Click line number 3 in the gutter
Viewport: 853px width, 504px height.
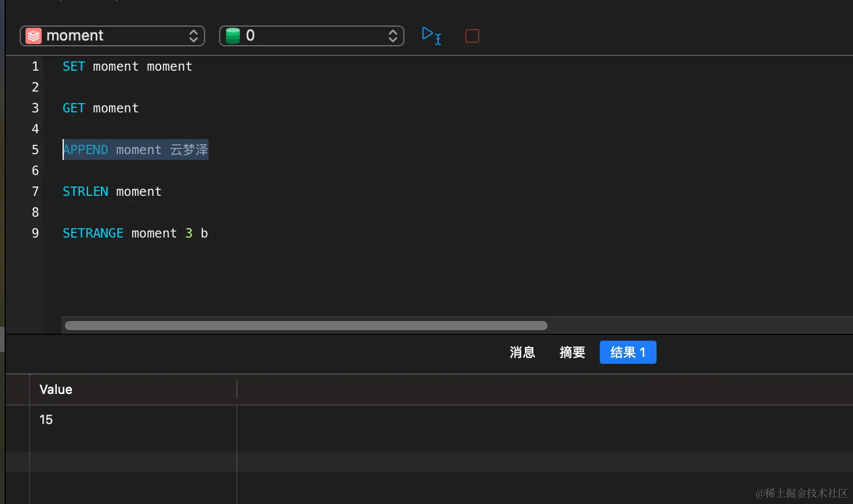click(x=35, y=108)
